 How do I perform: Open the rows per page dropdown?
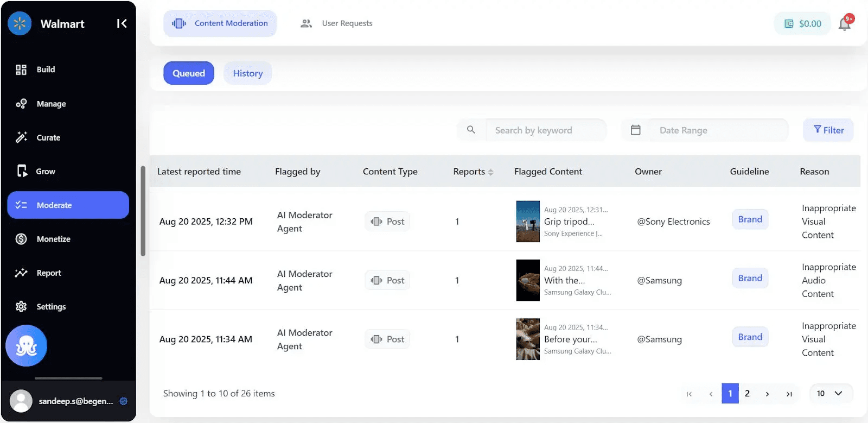[x=831, y=393]
